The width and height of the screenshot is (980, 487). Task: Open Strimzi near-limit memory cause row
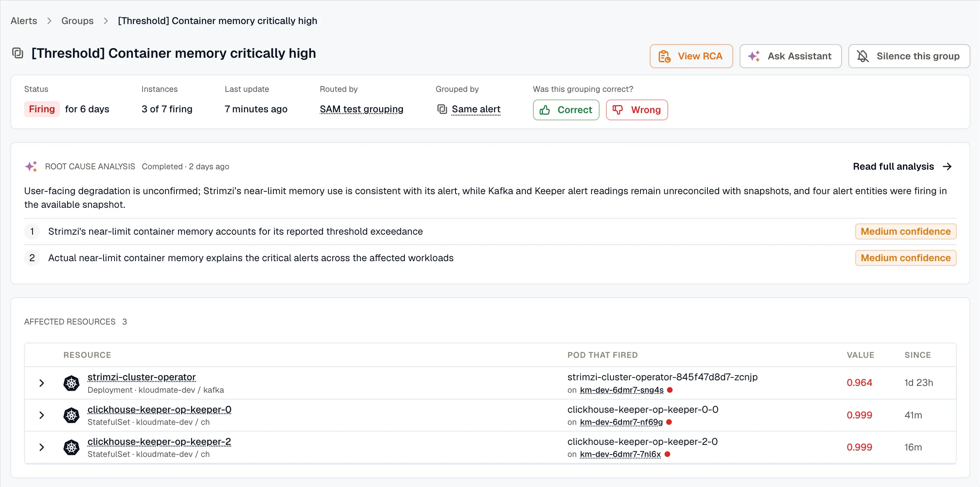pyautogui.click(x=490, y=231)
